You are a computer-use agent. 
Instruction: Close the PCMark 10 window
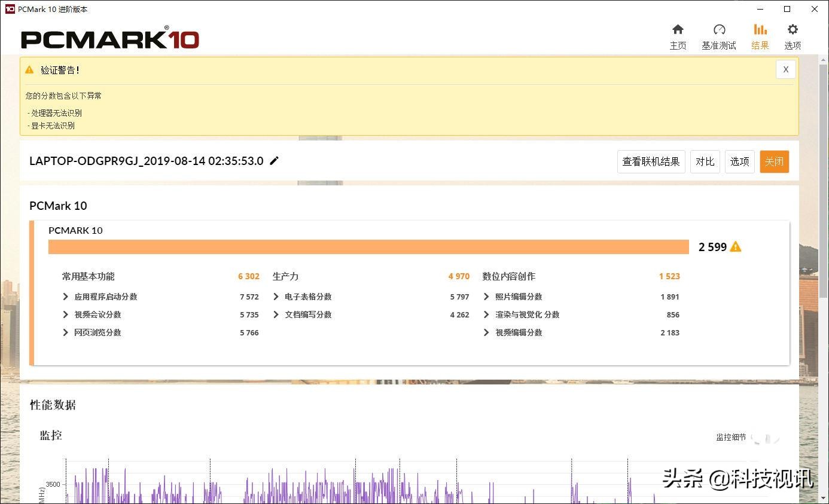815,9
